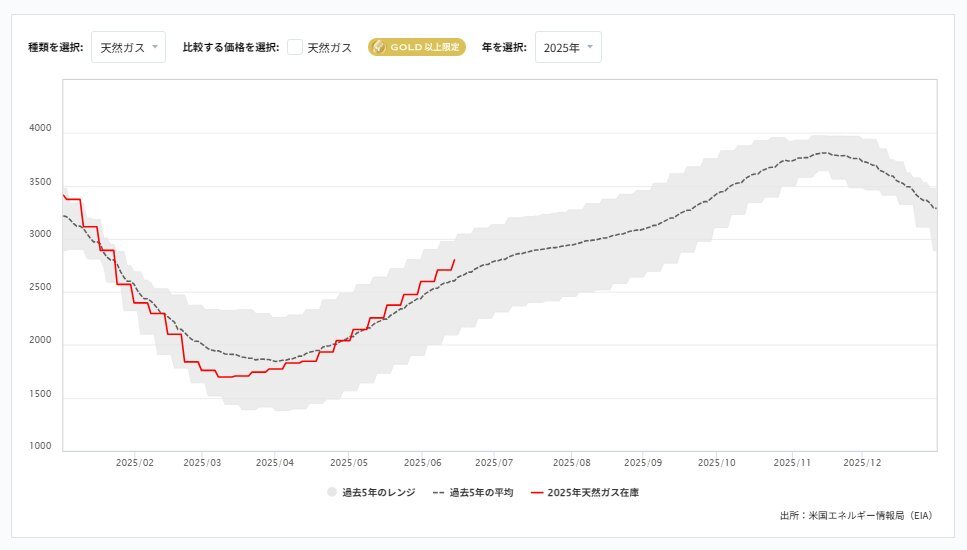This screenshot has width=967, height=550.
Task: Click the latest endpoint of the red 2025 line
Action: click(x=455, y=260)
